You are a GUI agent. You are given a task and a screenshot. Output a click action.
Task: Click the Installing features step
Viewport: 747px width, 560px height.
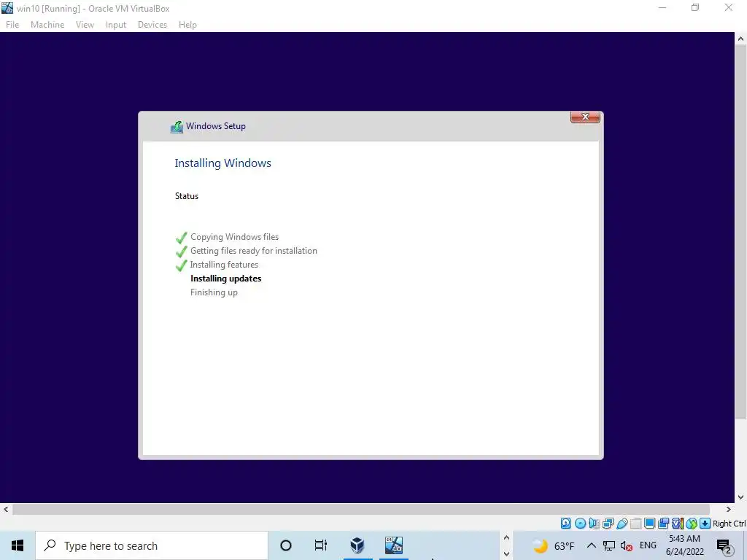(224, 265)
